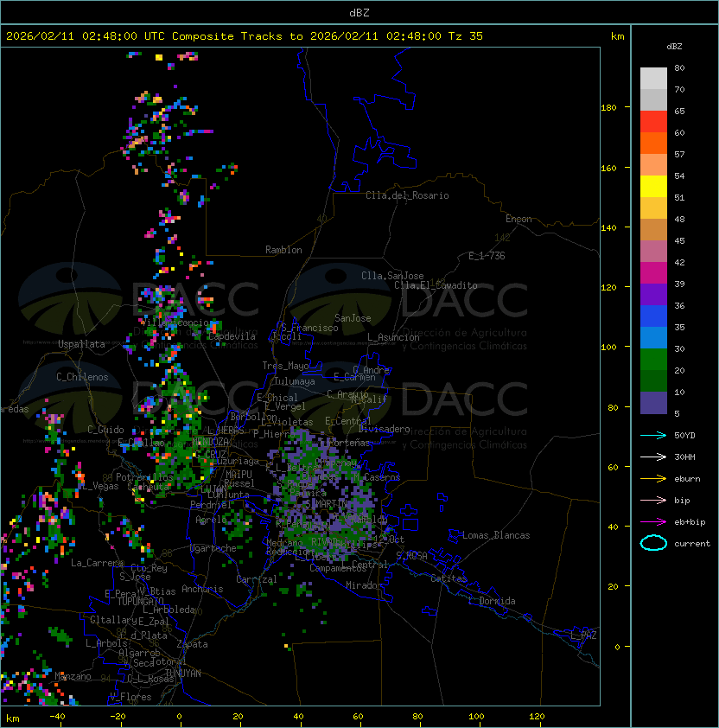The width and height of the screenshot is (719, 728).
Task: Click the 'Manzano' map label
Action: (73, 676)
